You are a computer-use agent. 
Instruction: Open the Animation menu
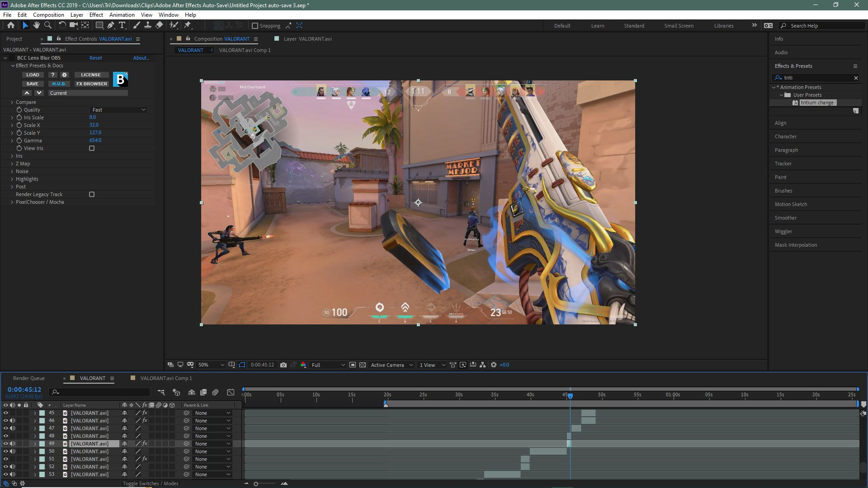122,15
